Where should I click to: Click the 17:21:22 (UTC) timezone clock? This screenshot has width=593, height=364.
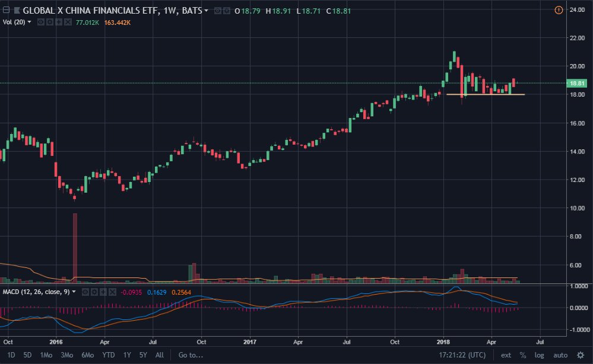click(x=462, y=355)
